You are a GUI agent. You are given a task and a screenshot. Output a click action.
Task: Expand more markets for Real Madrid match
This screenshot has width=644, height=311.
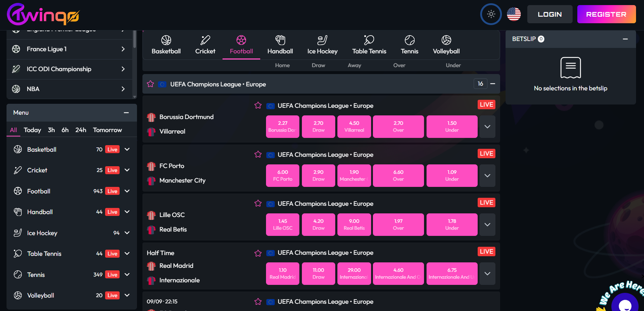487,274
